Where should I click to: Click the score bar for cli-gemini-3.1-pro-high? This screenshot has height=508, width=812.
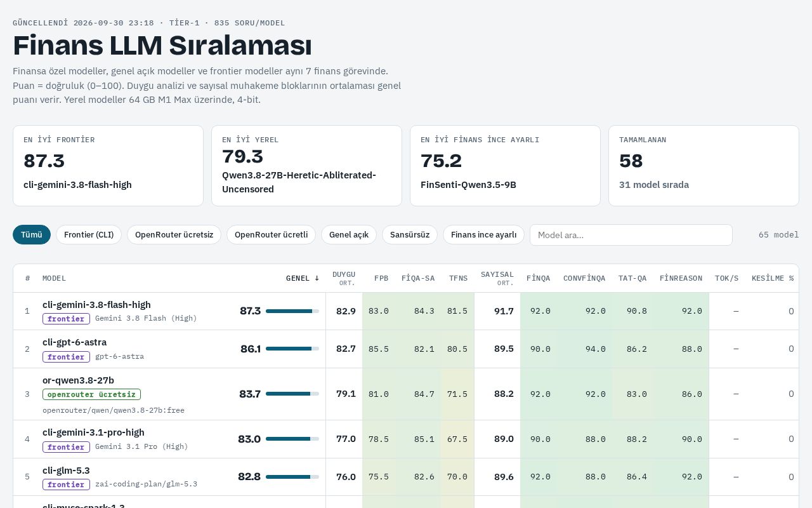(292, 439)
